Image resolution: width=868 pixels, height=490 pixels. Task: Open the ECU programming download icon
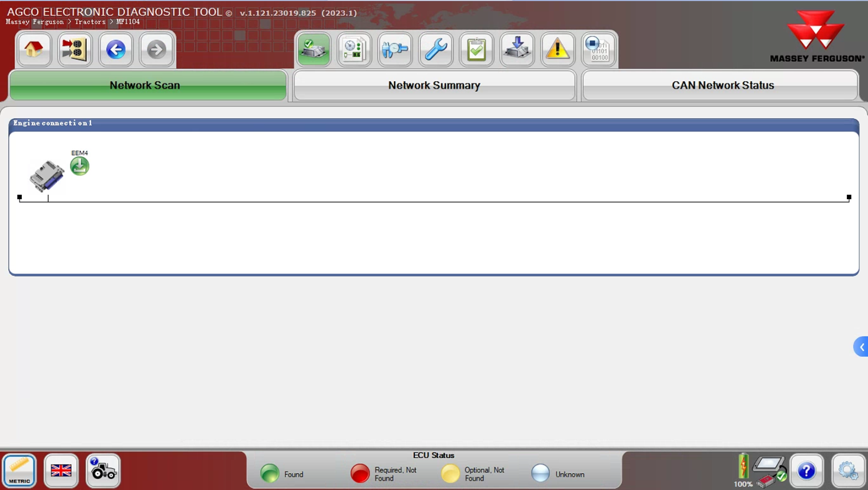point(517,49)
